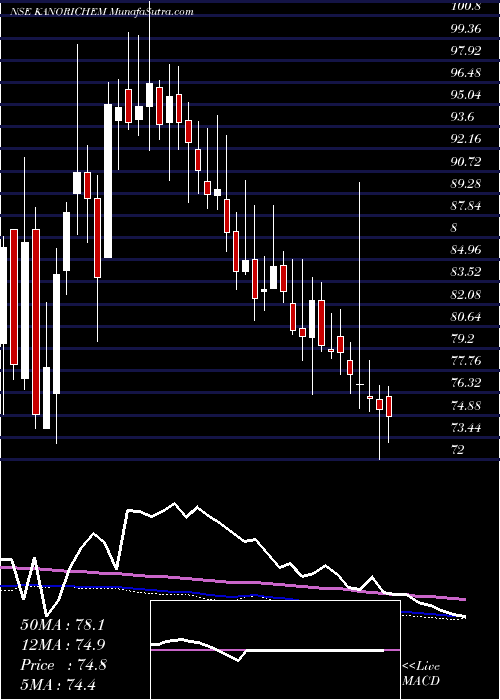500x700 pixels.
Task: Click the 100.8 price axis label
Action: (x=466, y=6)
